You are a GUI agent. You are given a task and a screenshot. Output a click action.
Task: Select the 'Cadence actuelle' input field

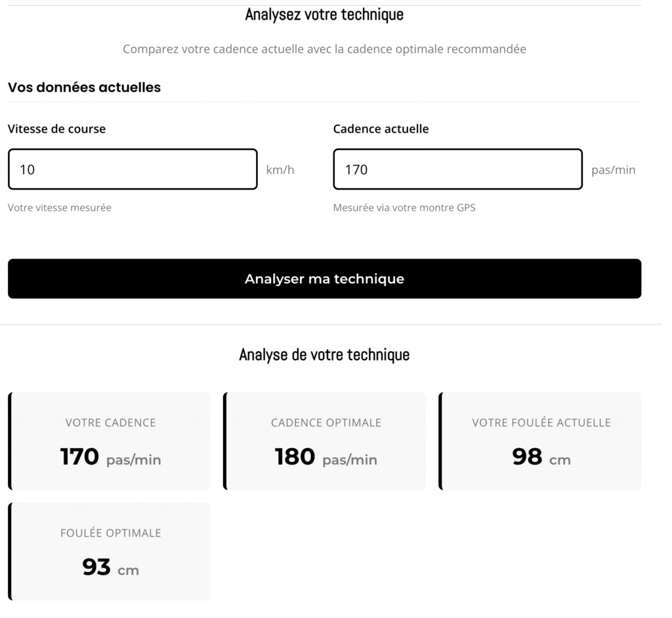[457, 169]
